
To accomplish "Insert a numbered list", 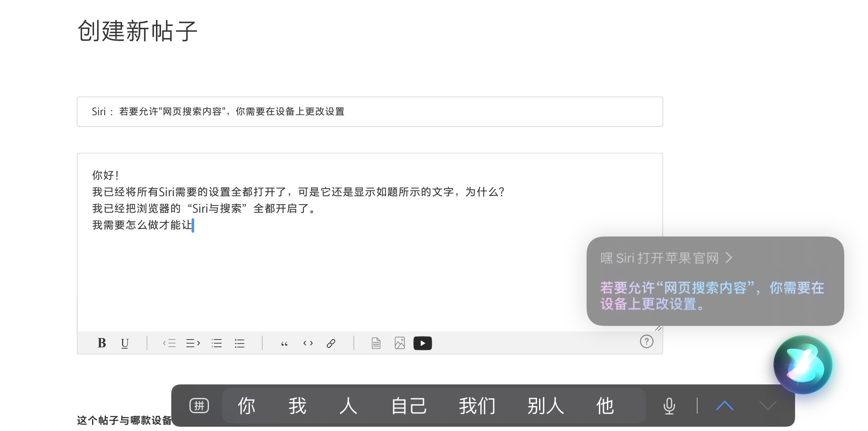I will pyautogui.click(x=217, y=343).
